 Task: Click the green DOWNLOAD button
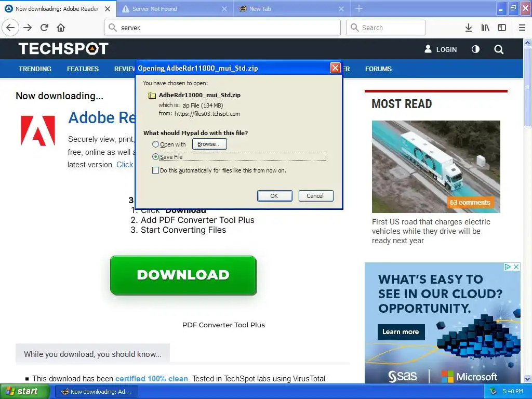click(183, 275)
